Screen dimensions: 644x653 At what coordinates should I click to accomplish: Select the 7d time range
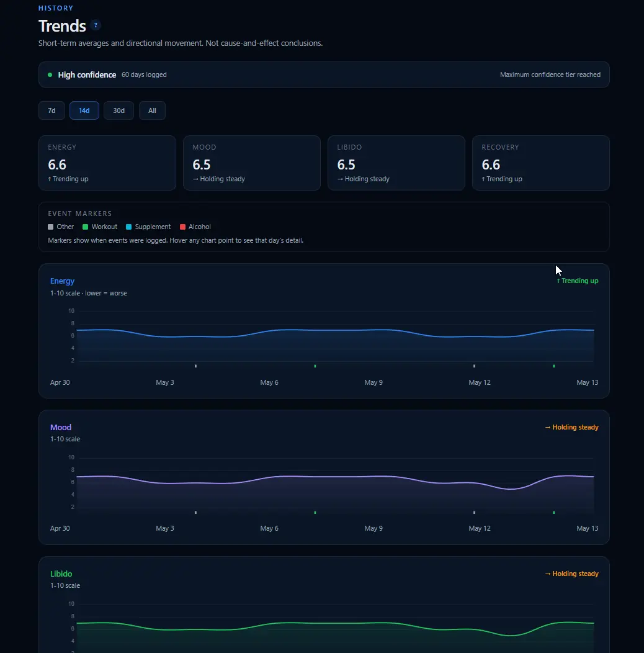point(51,110)
